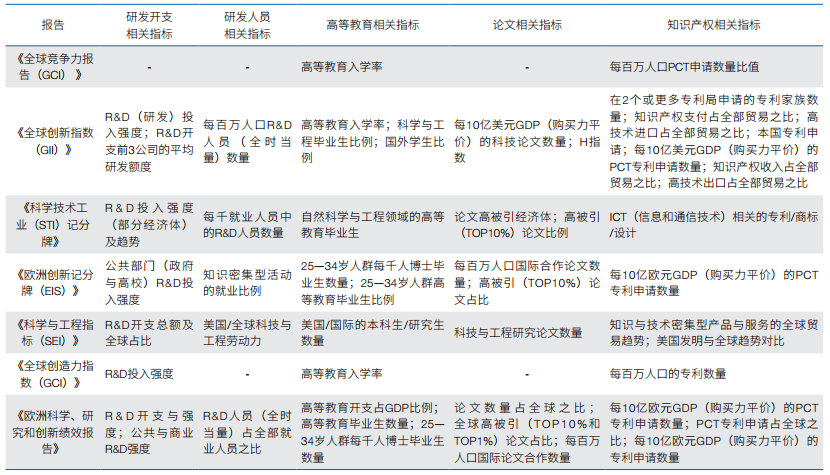Click the STI cell R&D投入强度（部分经济体）及趋势
This screenshot has width=830, height=475.
pos(149,225)
